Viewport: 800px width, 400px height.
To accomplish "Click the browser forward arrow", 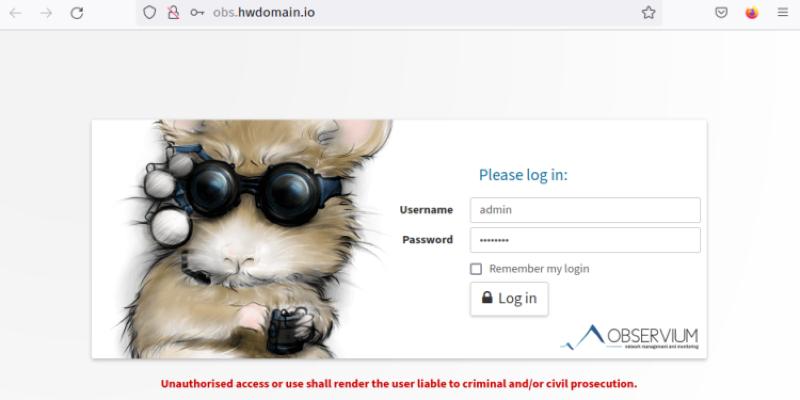I will (46, 13).
